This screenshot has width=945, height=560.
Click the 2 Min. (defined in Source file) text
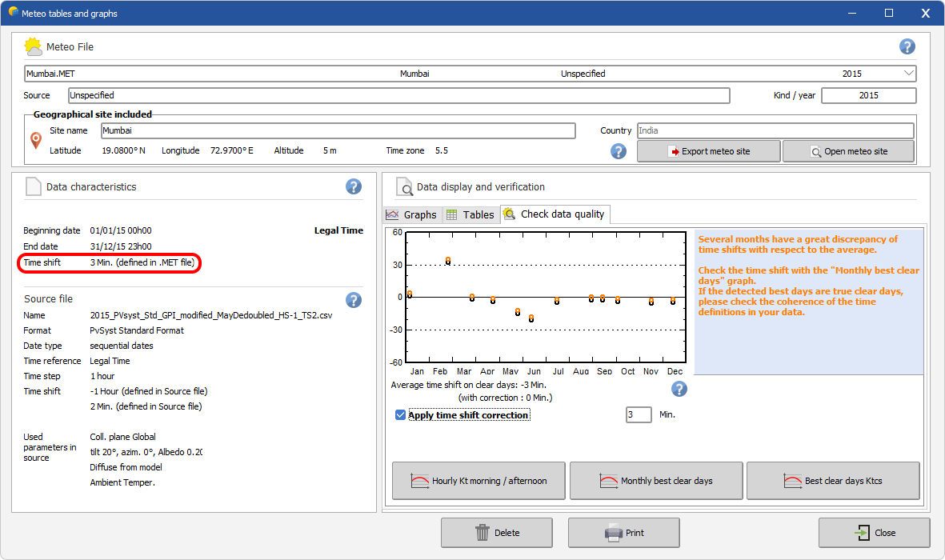(x=146, y=406)
